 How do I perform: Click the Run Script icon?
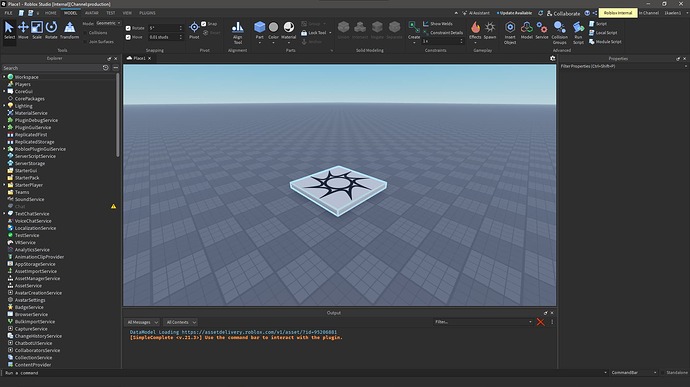pos(578,32)
